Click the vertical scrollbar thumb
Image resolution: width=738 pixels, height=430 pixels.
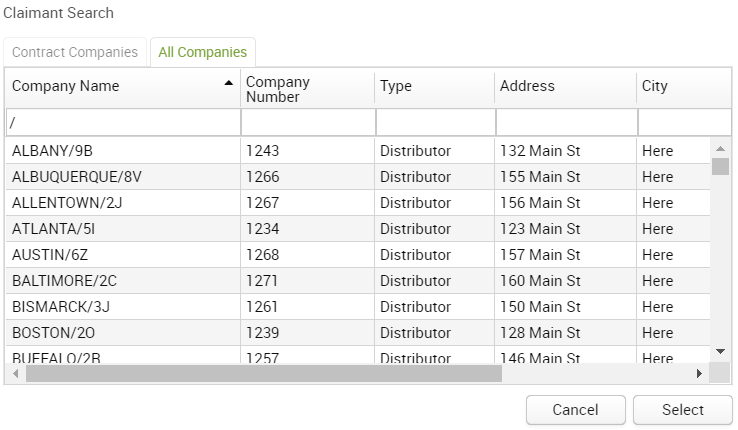[x=720, y=166]
